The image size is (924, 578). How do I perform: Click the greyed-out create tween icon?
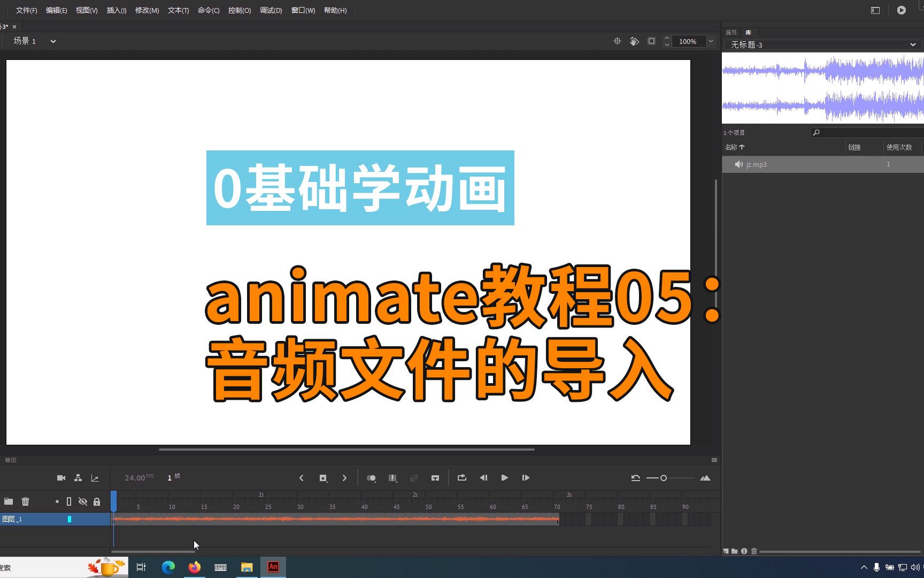click(x=413, y=478)
